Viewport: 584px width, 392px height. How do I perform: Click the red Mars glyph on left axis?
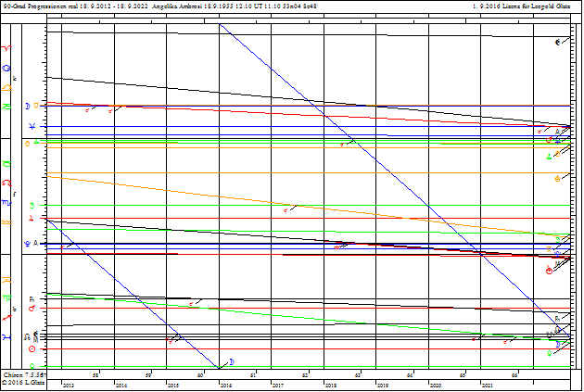32,309
